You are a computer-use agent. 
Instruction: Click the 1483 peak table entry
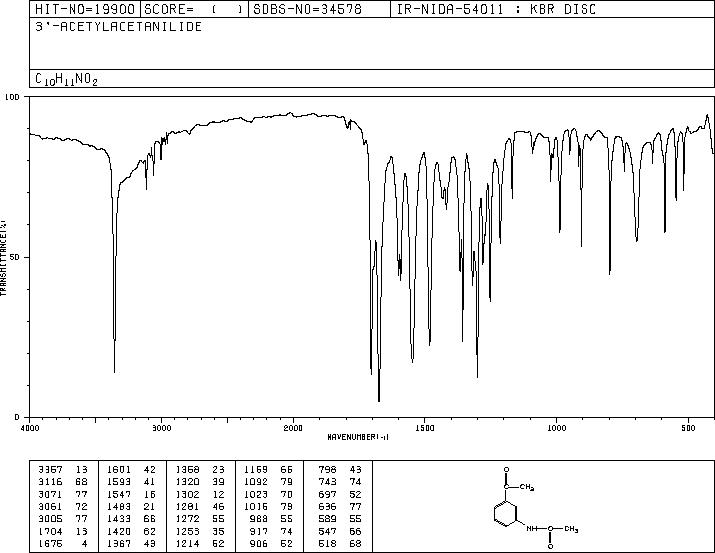[x=131, y=506]
